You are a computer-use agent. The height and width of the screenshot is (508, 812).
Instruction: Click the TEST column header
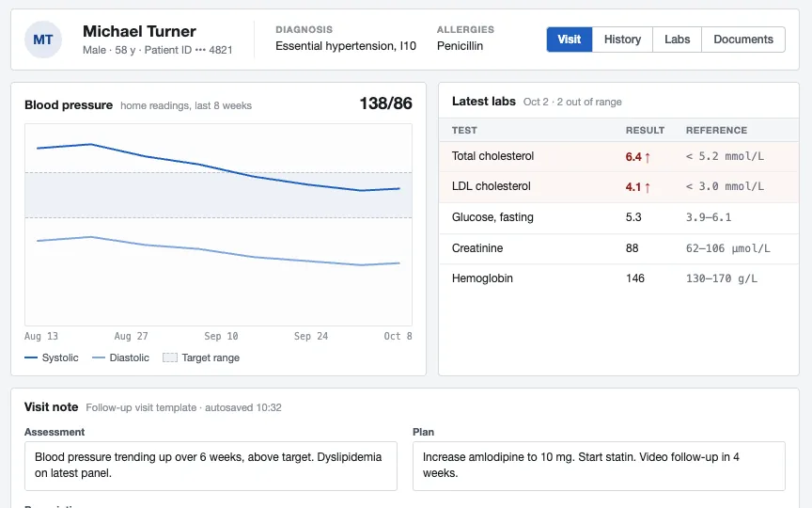point(464,131)
